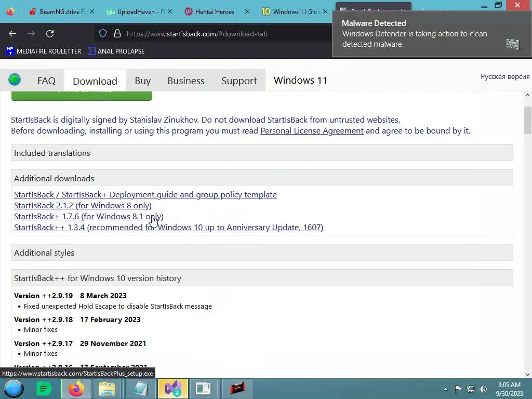The image size is (532, 399).
Task: Click the Windows Defender wall icon in notification
Action: (512, 44)
